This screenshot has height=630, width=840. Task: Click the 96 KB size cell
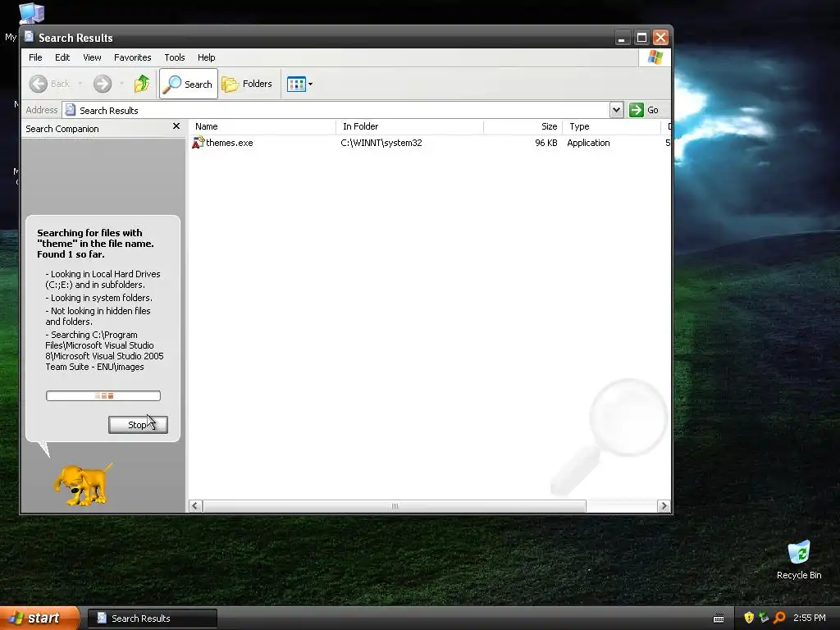click(546, 143)
